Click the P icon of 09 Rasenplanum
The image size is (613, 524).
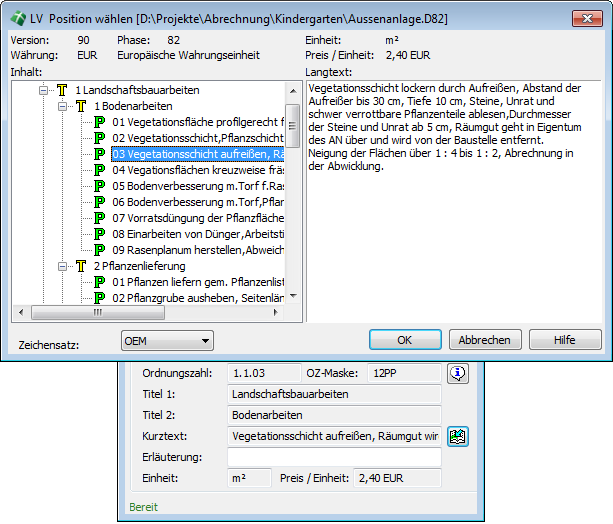coord(100,250)
